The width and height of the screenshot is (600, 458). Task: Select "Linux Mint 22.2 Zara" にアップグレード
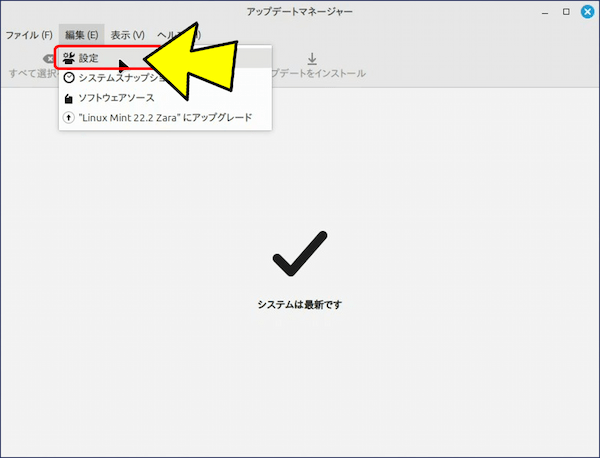(x=165, y=118)
